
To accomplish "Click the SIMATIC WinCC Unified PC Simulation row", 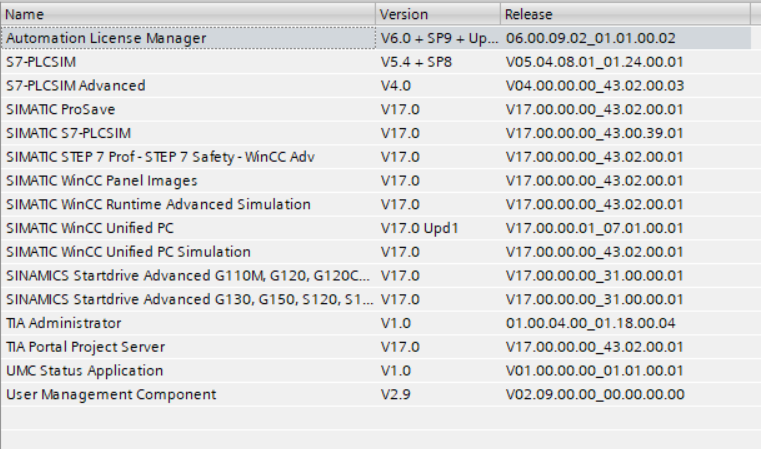I will pos(128,251).
